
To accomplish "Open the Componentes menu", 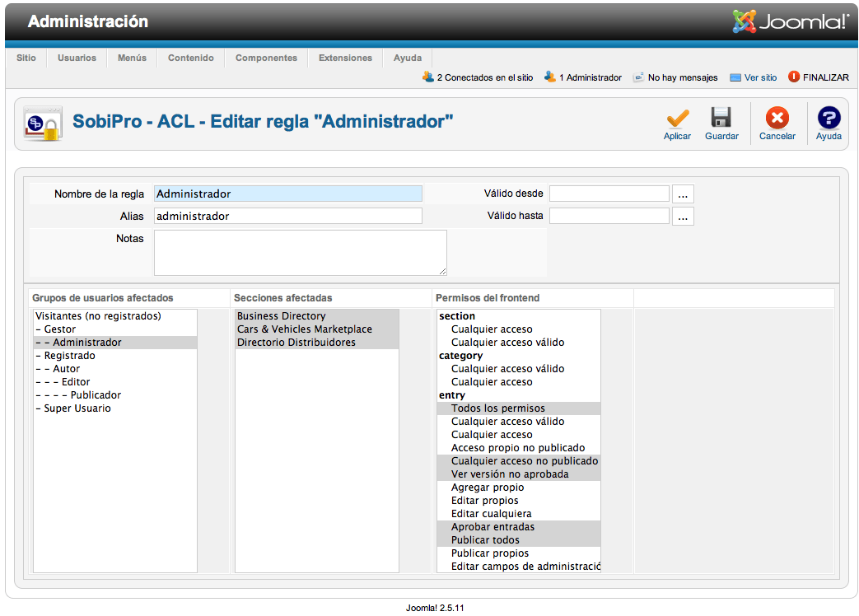I will click(266, 58).
